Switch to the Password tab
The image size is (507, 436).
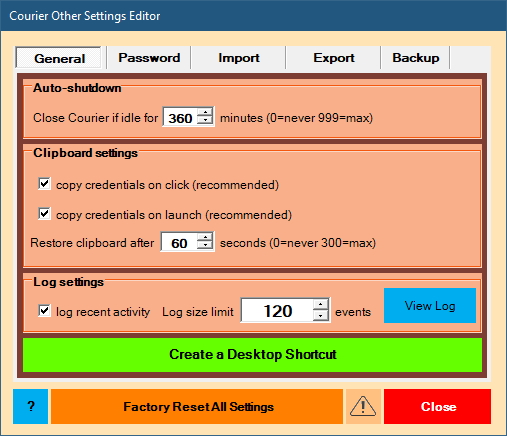pos(149,58)
